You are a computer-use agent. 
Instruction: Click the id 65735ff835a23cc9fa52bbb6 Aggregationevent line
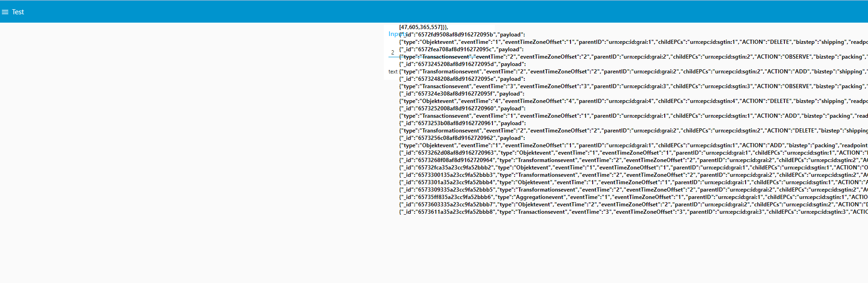click(633, 197)
